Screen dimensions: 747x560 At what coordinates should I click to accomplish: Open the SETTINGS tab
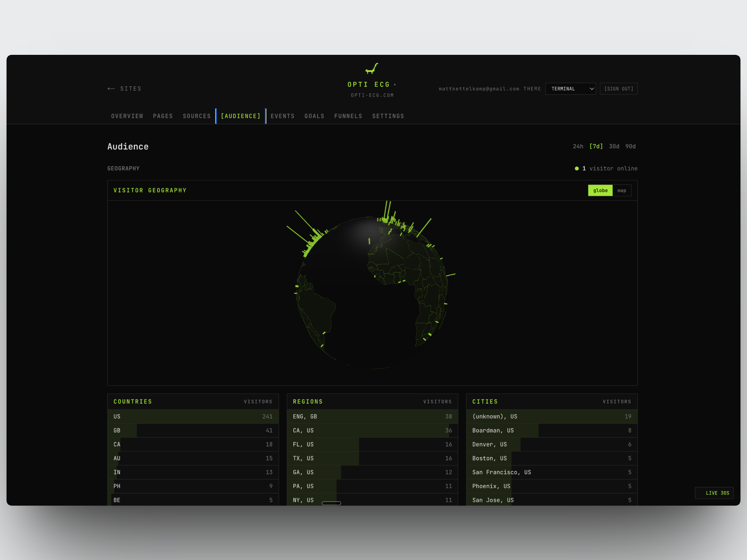point(388,116)
